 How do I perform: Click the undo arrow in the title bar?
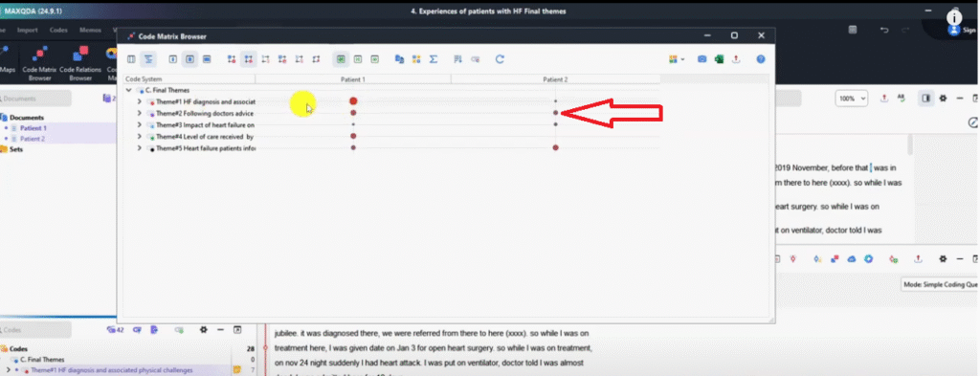click(883, 30)
